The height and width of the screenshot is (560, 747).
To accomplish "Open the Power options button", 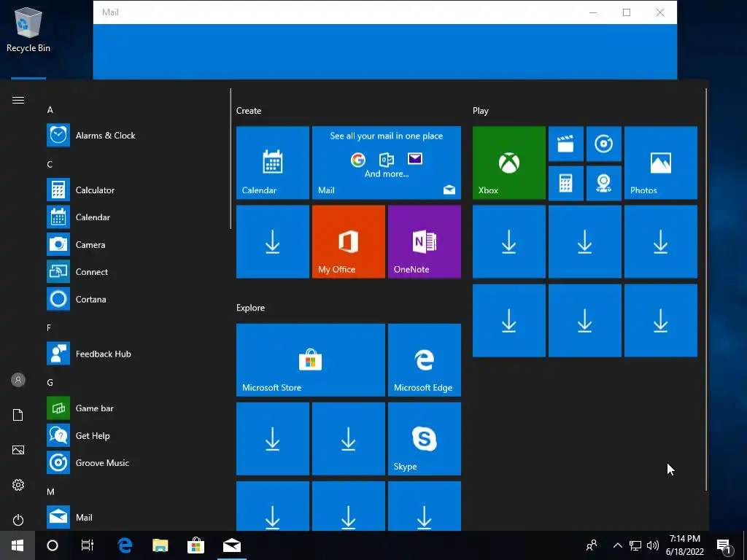I will (18, 519).
